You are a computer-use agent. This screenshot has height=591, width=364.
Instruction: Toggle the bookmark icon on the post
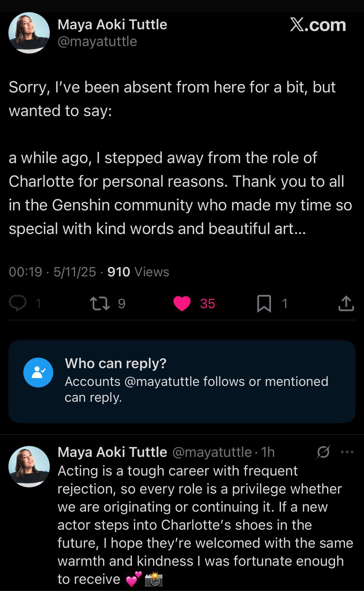[x=264, y=303]
